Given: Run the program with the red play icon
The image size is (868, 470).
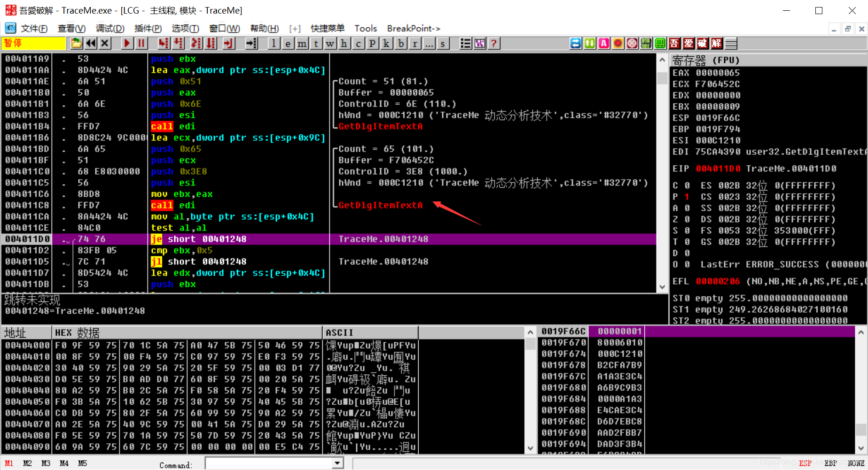Looking at the screenshot, I should (127, 44).
